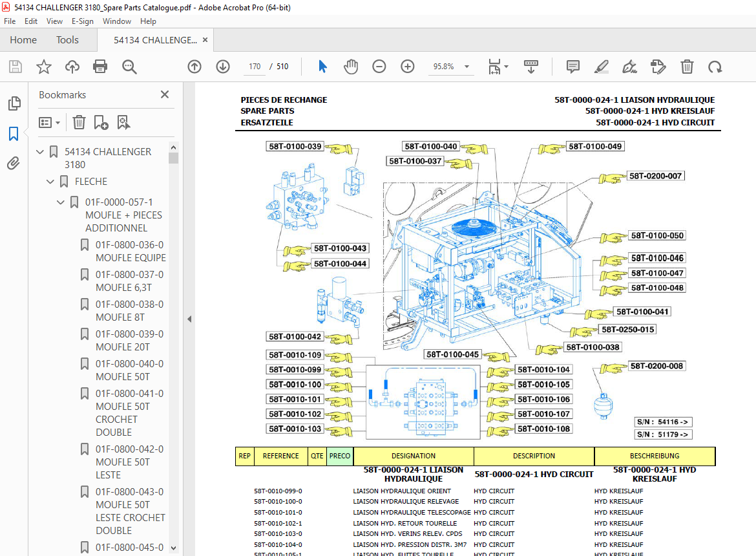Collapse the 54134 CHALLENGER 3180 bookmark
The width and height of the screenshot is (756, 556).
(40, 152)
